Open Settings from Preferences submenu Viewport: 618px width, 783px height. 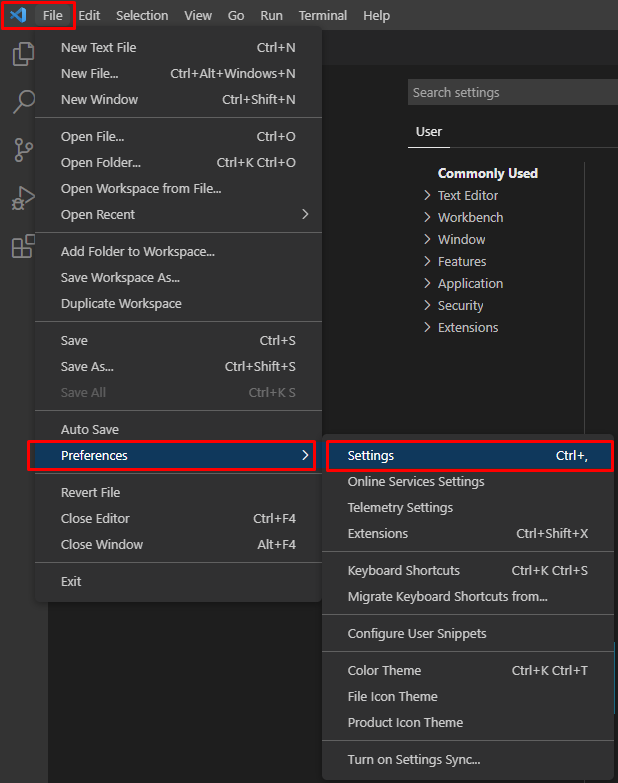click(469, 455)
